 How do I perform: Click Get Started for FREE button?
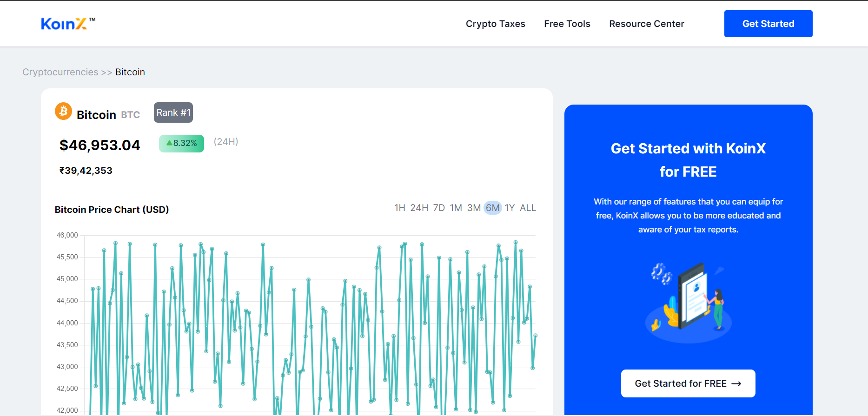[688, 383]
